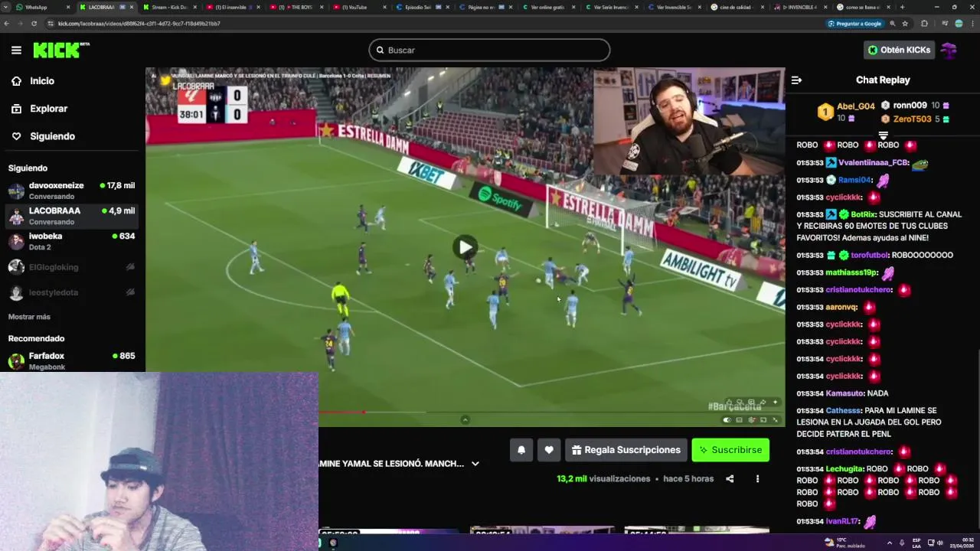Viewport: 980px width, 551px height.
Task: Open the player settings gear
Action: 751,419
